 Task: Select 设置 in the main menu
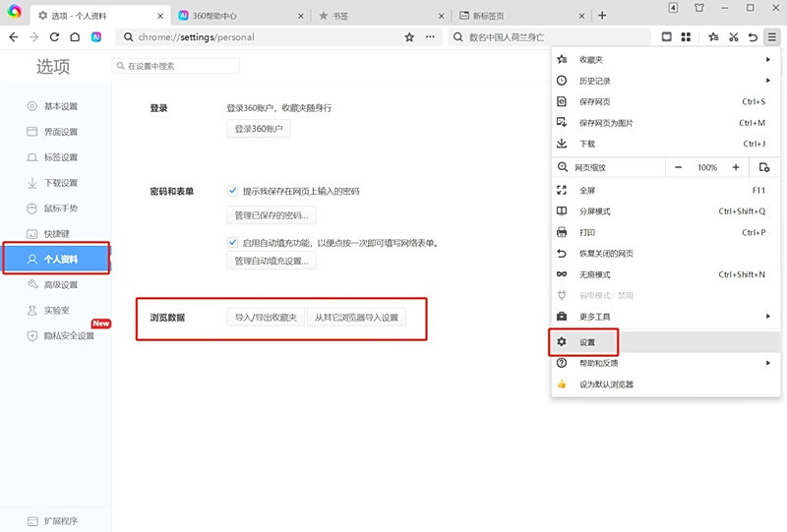pyautogui.click(x=584, y=342)
